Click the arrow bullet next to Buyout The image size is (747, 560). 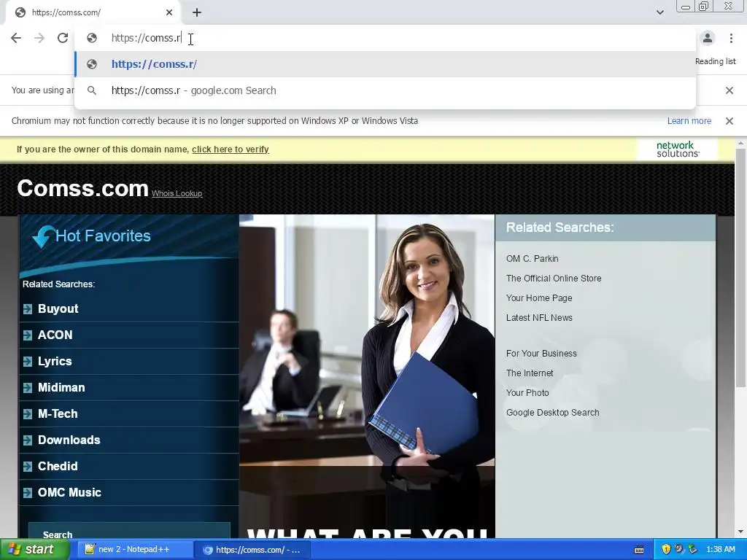(28, 309)
